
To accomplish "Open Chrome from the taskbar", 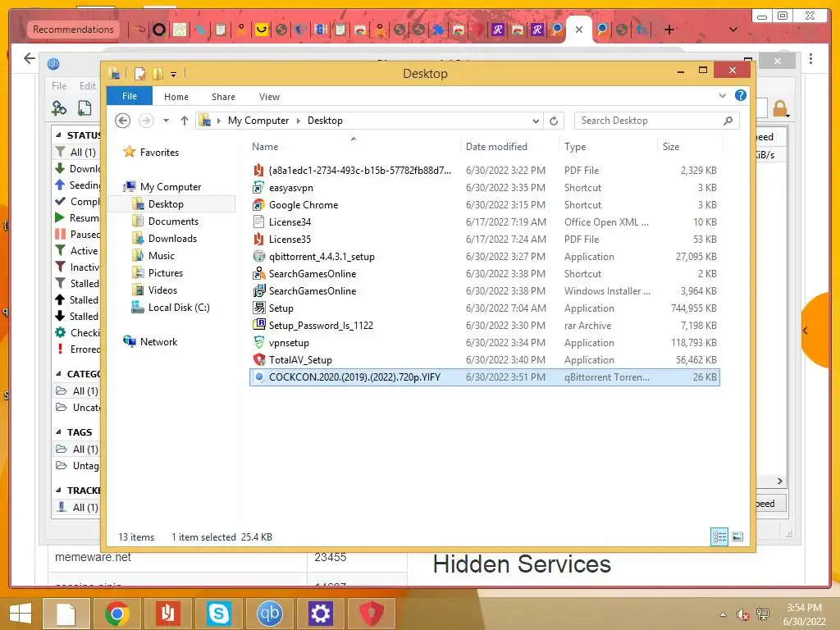I will tap(116, 614).
